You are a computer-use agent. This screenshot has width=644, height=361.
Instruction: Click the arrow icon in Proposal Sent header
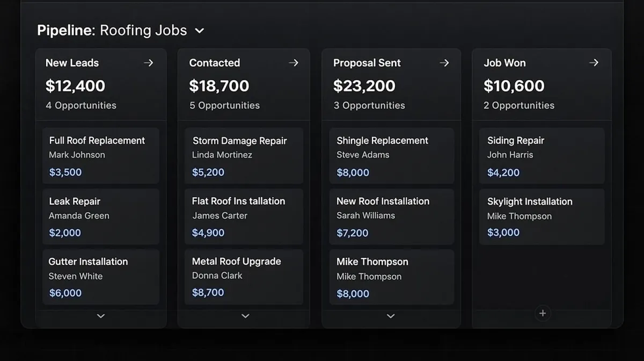pyautogui.click(x=444, y=63)
